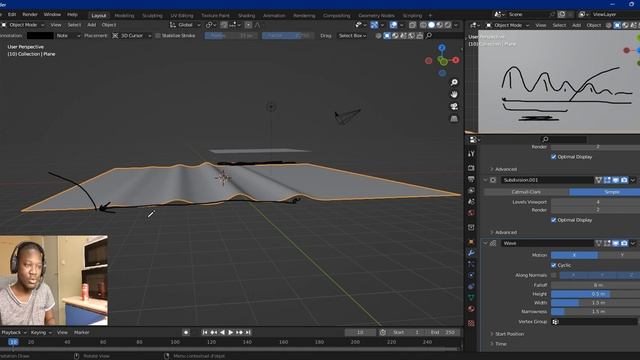Open the Object Data properties tab icon
Viewport: 640px width, 360px height.
471,297
